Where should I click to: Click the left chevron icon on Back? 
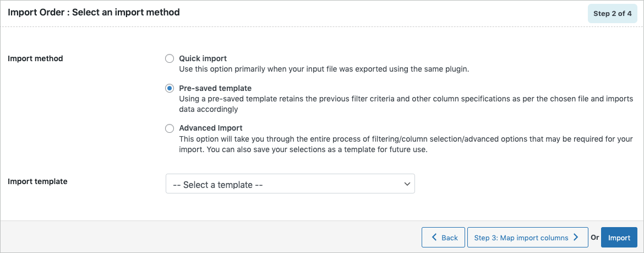coord(433,238)
